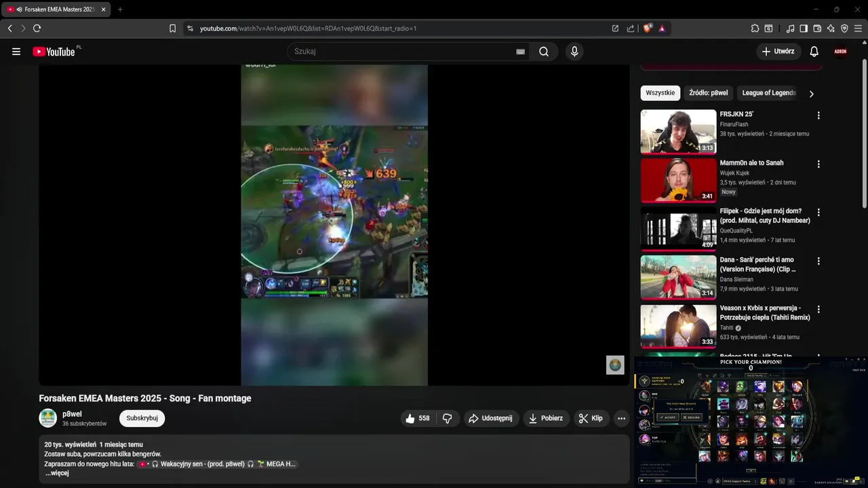
Task: Open Brave Rewards triangle icon
Action: click(662, 28)
